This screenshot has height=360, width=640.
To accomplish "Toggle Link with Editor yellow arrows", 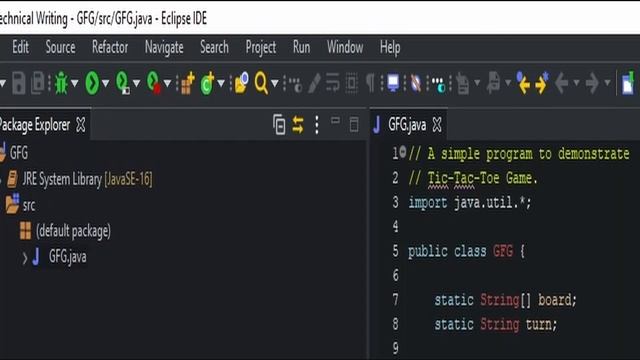I will point(298,124).
